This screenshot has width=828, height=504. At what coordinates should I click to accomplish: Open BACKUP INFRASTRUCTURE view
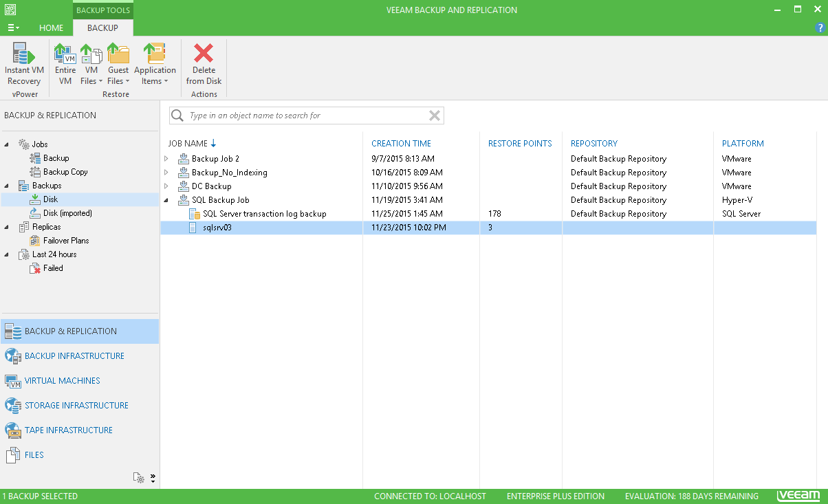[80, 356]
